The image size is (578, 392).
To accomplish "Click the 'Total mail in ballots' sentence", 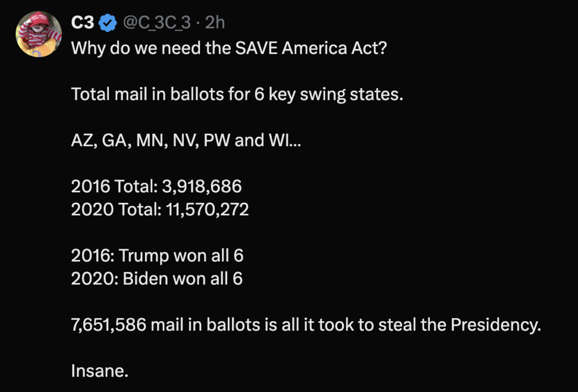I will tap(237, 94).
